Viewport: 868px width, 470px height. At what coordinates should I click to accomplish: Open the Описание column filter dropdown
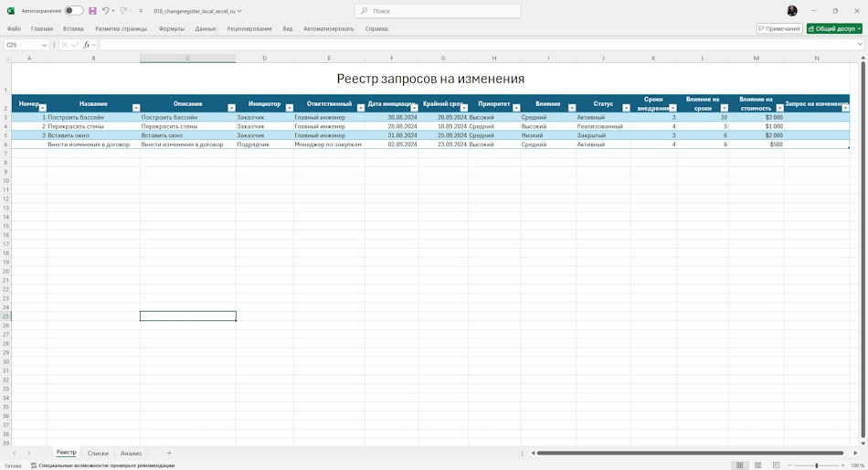tap(231, 108)
